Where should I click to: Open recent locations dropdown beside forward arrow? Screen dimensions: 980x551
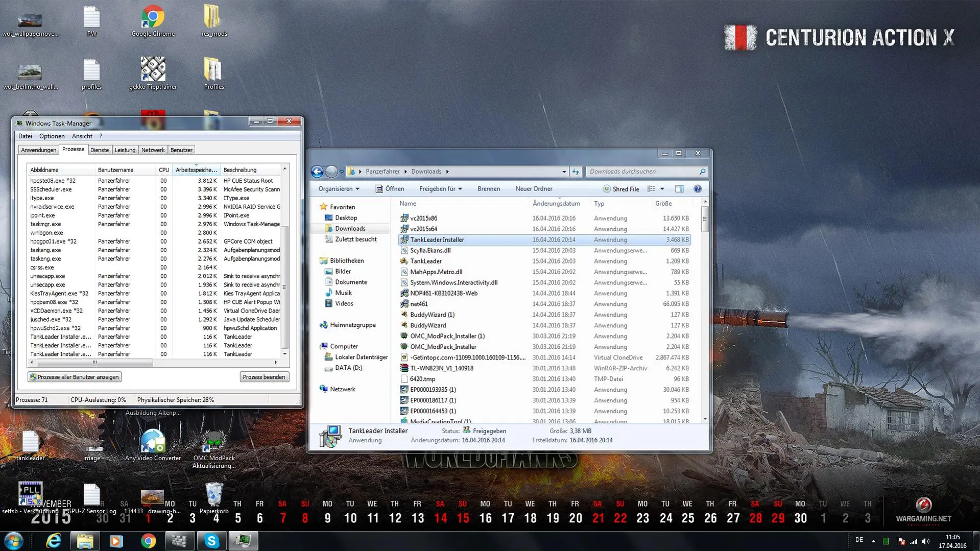pos(342,172)
